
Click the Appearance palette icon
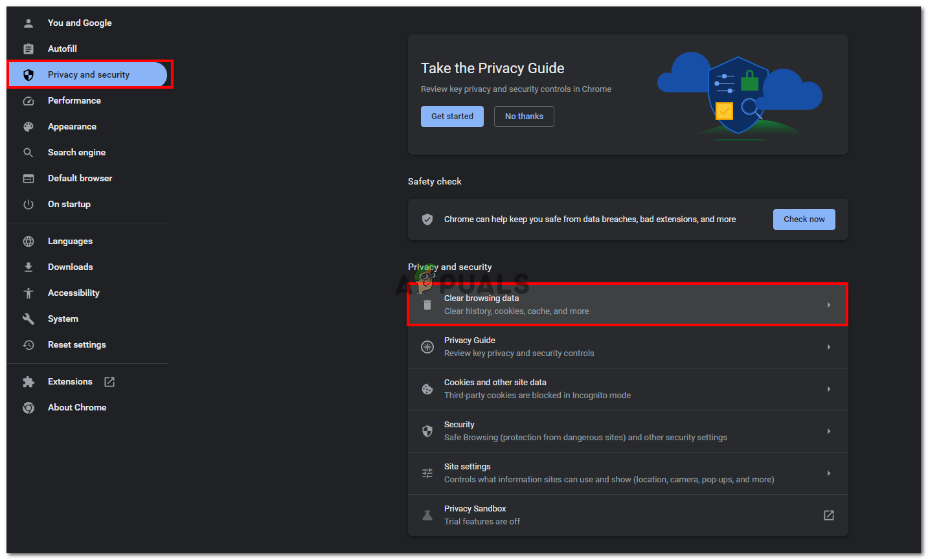(x=28, y=127)
